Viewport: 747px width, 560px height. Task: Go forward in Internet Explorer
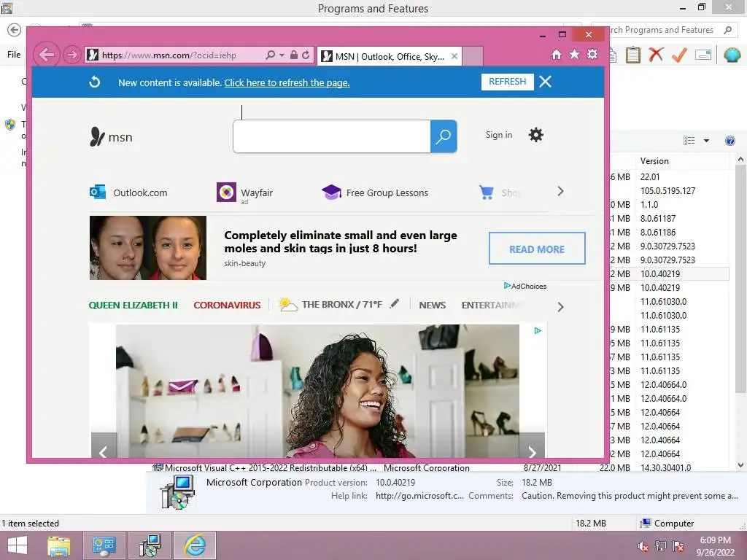click(x=72, y=55)
